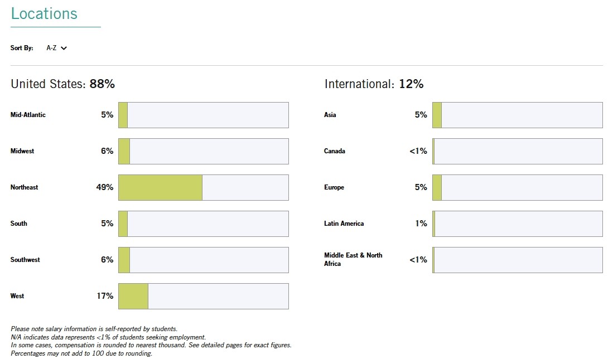
Task: Click the Sort By label
Action: coord(22,48)
